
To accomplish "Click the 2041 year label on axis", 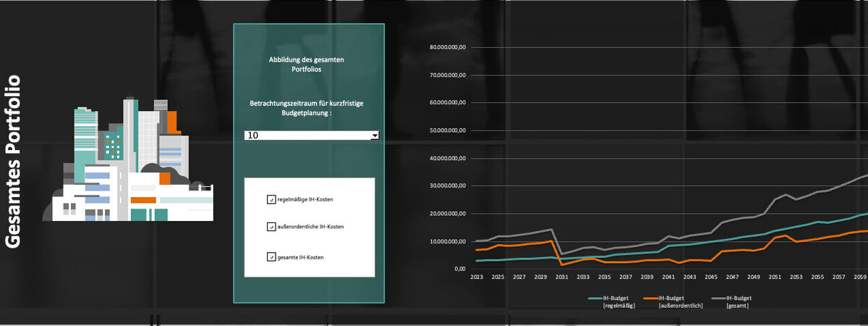I will click(668, 277).
